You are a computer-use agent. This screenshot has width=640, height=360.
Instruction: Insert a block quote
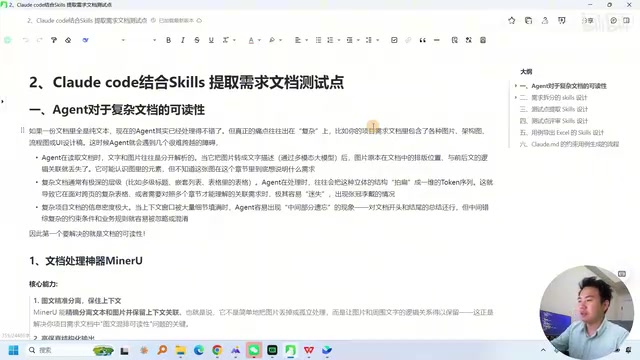click(x=422, y=40)
